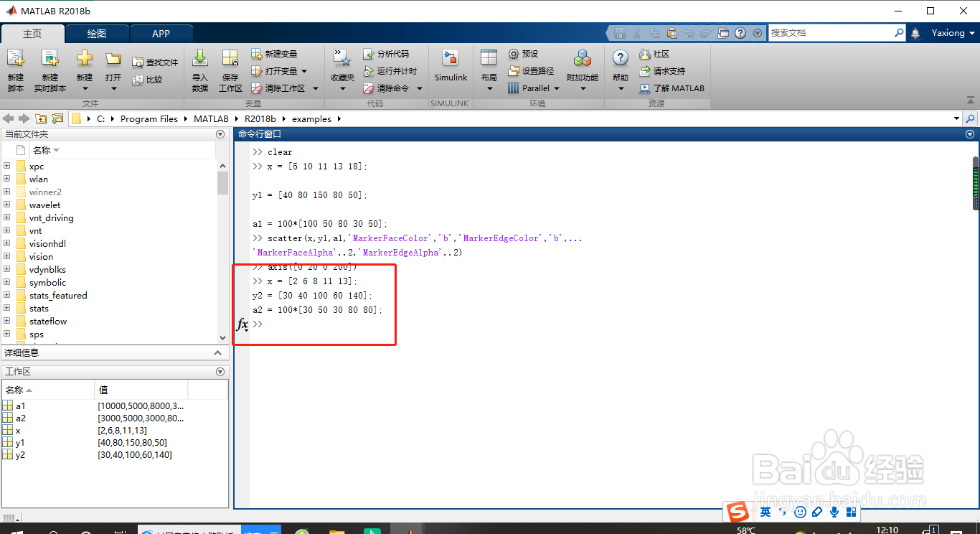This screenshot has width=980, height=534.
Task: Click the New Script (新建脚本) icon
Action: [x=15, y=70]
